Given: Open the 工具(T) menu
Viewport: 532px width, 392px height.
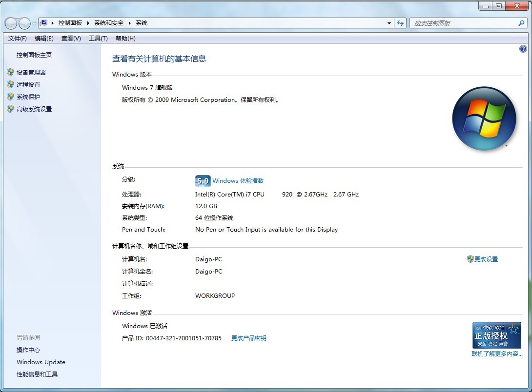Looking at the screenshot, I should (98, 39).
